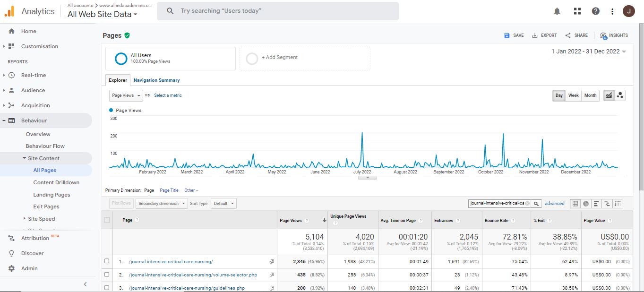Tick checkbox for volume-selector.php row

pyautogui.click(x=107, y=275)
